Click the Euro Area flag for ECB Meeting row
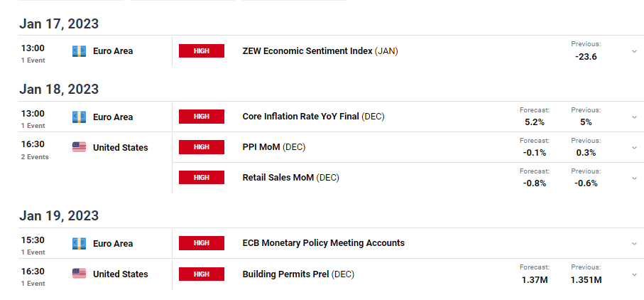The image size is (644, 300). pos(80,243)
